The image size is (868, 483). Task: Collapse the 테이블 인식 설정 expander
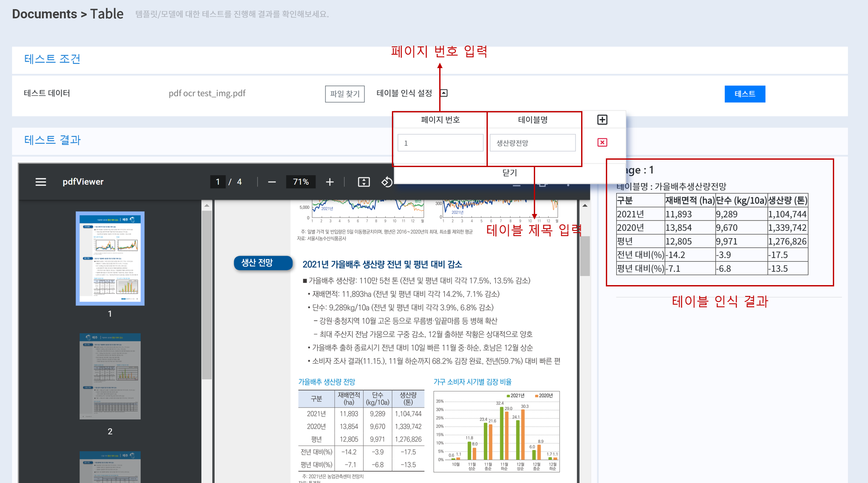tap(444, 93)
